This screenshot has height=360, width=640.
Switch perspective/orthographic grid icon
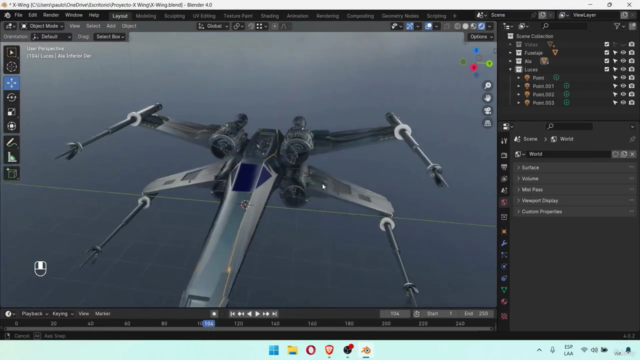click(x=487, y=123)
